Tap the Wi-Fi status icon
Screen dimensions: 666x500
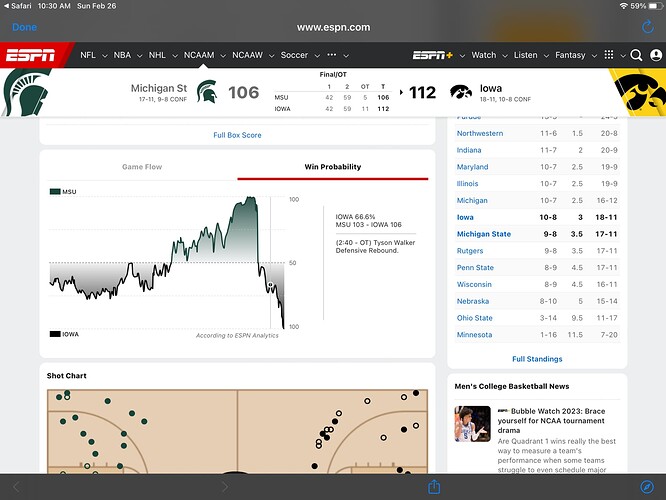click(x=623, y=6)
